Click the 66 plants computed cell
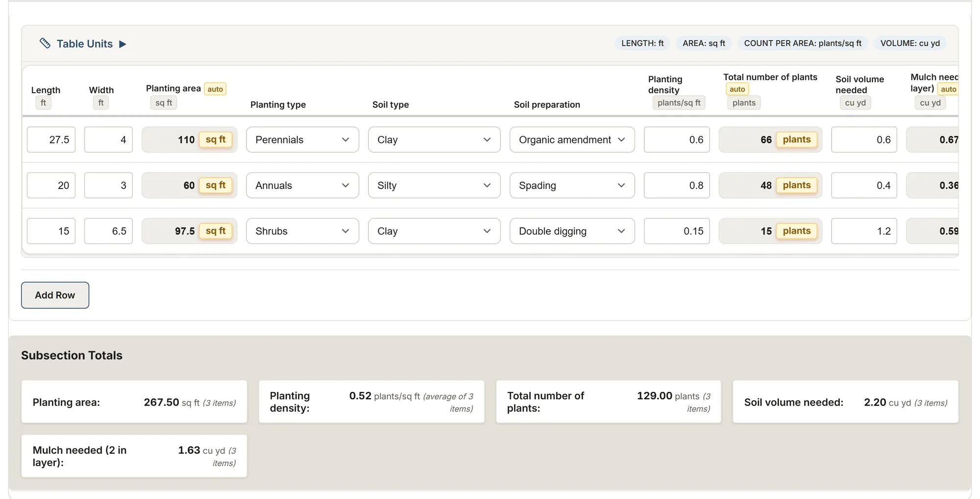 coord(770,140)
